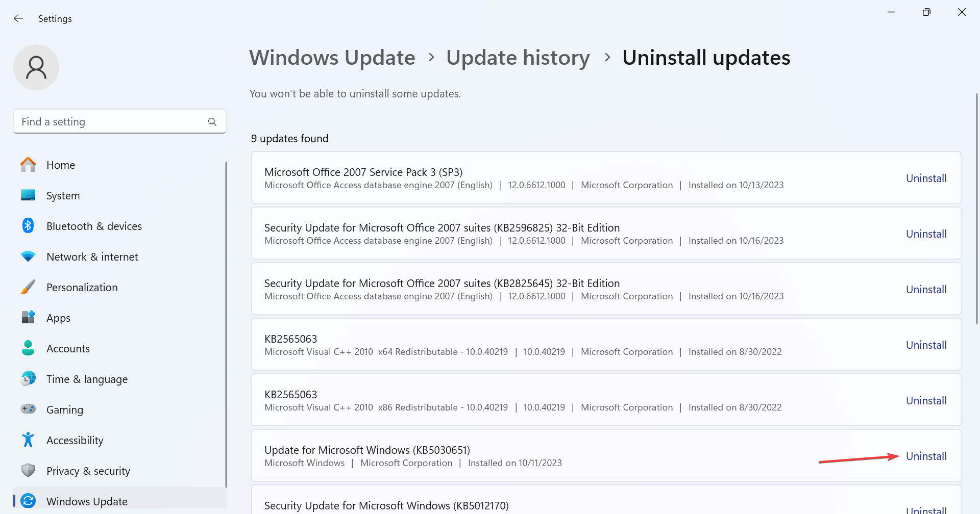Uninstall KB2565063 x86 Redistributable update
Image resolution: width=980 pixels, height=514 pixels.
[926, 401]
